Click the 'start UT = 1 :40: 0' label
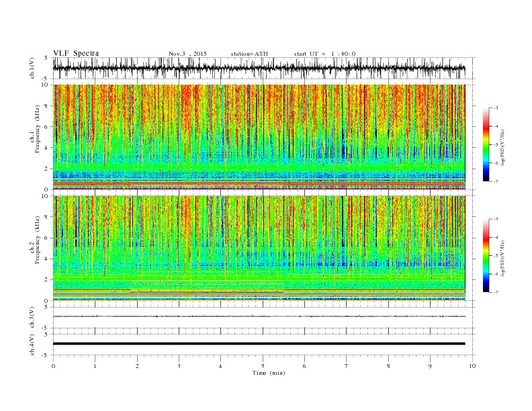The height and width of the screenshot is (411, 532). pyautogui.click(x=324, y=54)
